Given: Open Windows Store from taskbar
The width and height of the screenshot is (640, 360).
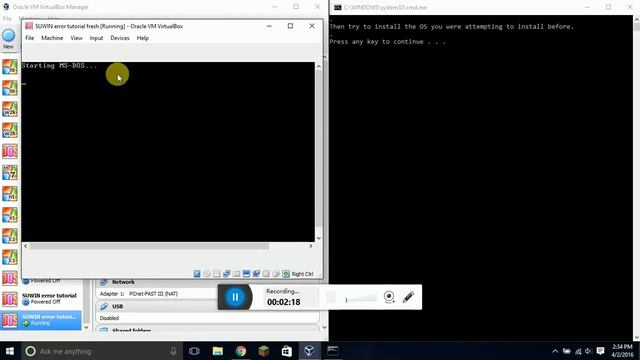Looking at the screenshot, I should [x=287, y=351].
